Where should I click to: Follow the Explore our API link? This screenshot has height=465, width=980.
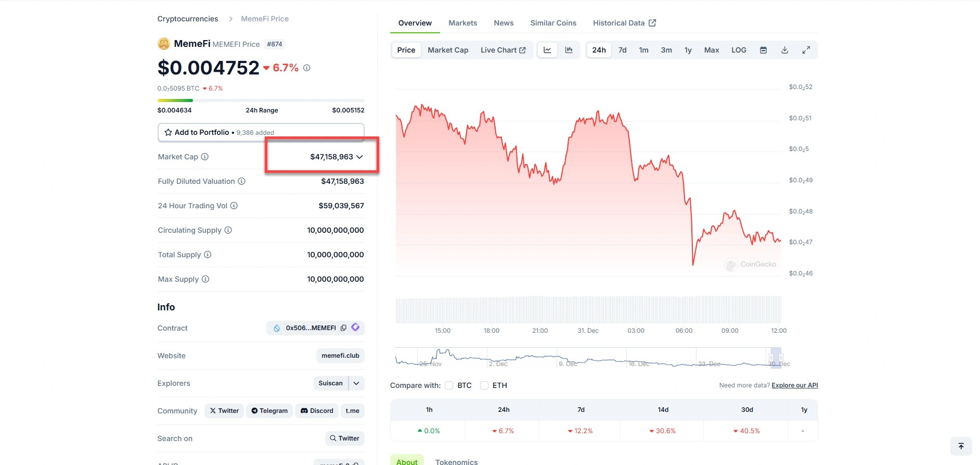794,385
